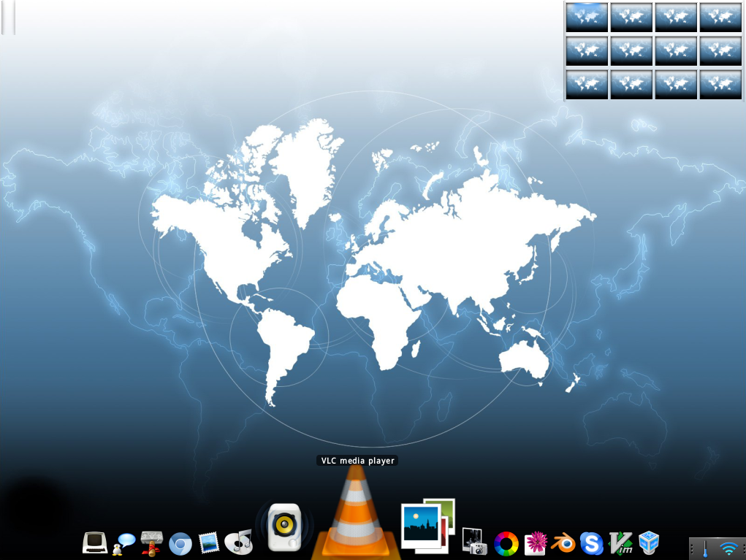Open the disk with red ribbon dock icon
The image size is (746, 560).
click(152, 543)
